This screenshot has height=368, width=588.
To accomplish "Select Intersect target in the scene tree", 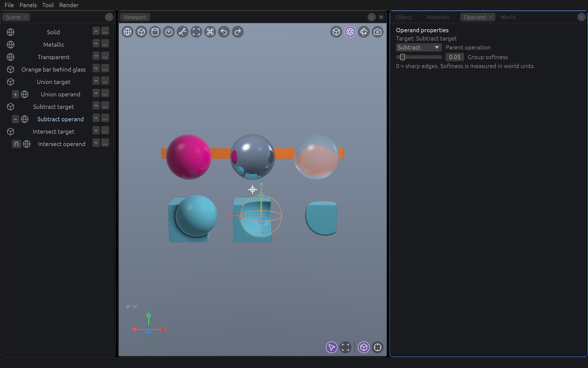I will [54, 132].
